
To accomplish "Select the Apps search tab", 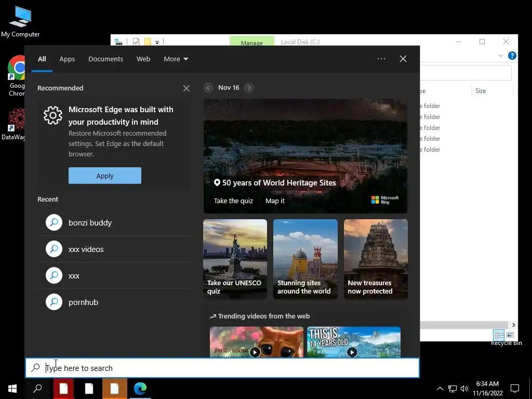I will coord(67,59).
